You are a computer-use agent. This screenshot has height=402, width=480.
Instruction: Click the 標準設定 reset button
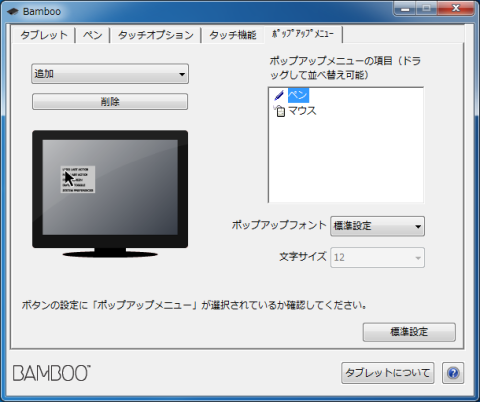(409, 332)
